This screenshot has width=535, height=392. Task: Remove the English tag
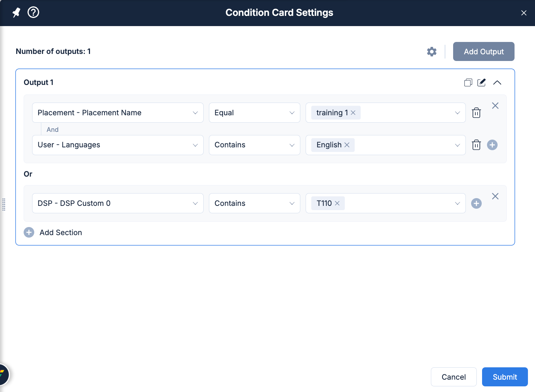347,145
